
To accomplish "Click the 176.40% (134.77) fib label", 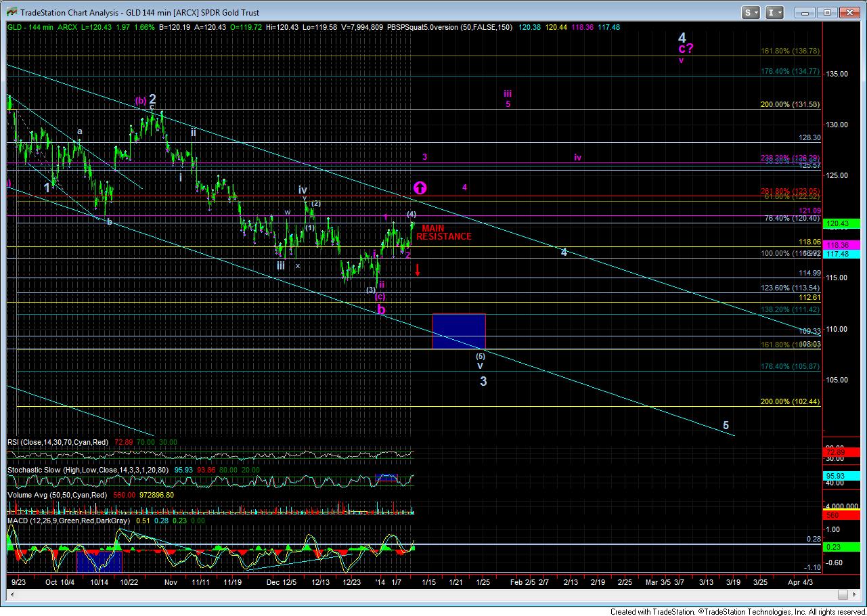I will click(791, 70).
